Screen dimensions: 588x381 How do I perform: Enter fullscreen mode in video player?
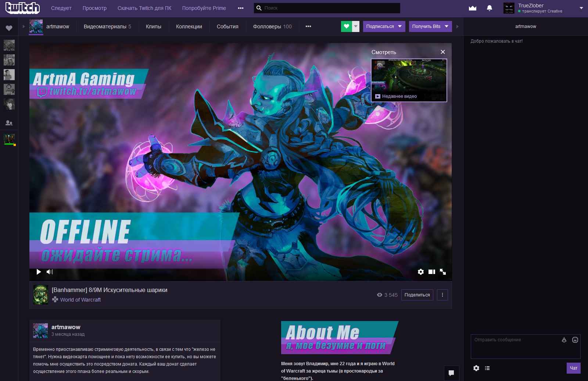tap(443, 272)
